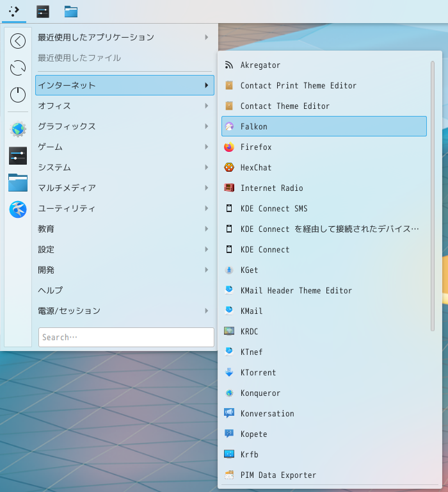This screenshot has width=448, height=492.
Task: Open the 設定 category
Action: [125, 249]
